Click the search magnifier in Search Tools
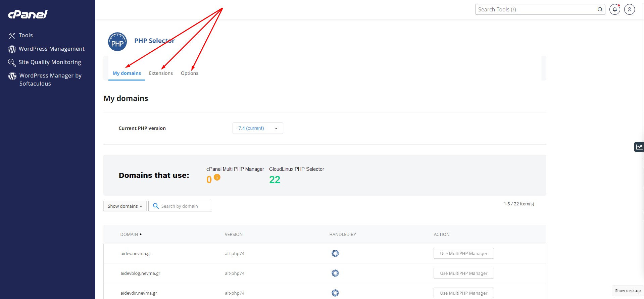The width and height of the screenshot is (644, 299). (600, 9)
